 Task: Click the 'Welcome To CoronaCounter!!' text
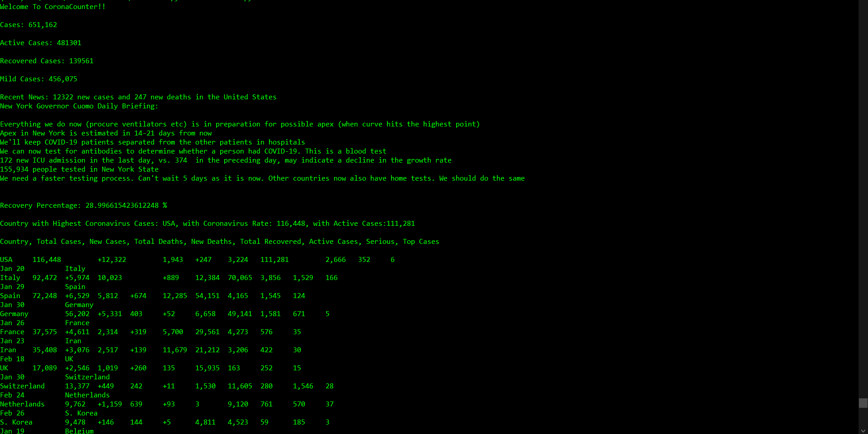coord(53,7)
